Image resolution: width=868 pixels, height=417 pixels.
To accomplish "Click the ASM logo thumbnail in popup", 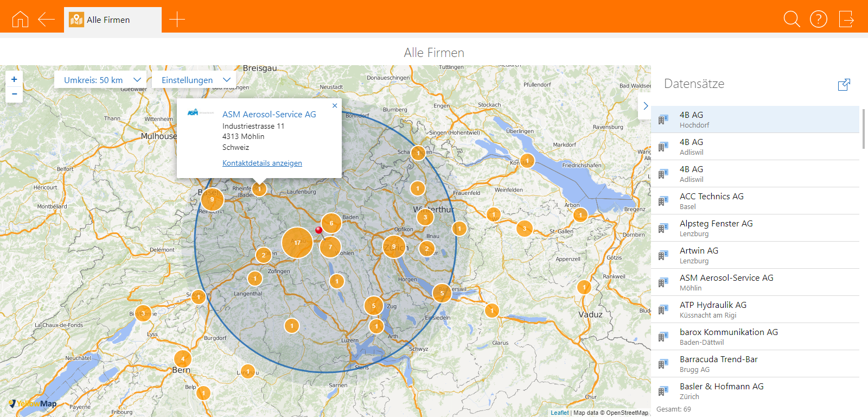I will tap(200, 112).
